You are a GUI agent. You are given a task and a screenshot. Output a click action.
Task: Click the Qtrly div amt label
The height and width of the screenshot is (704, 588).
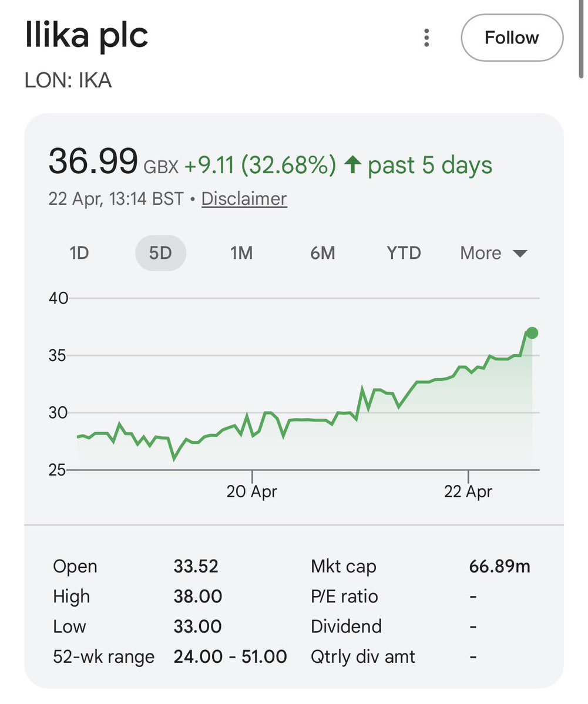(363, 657)
